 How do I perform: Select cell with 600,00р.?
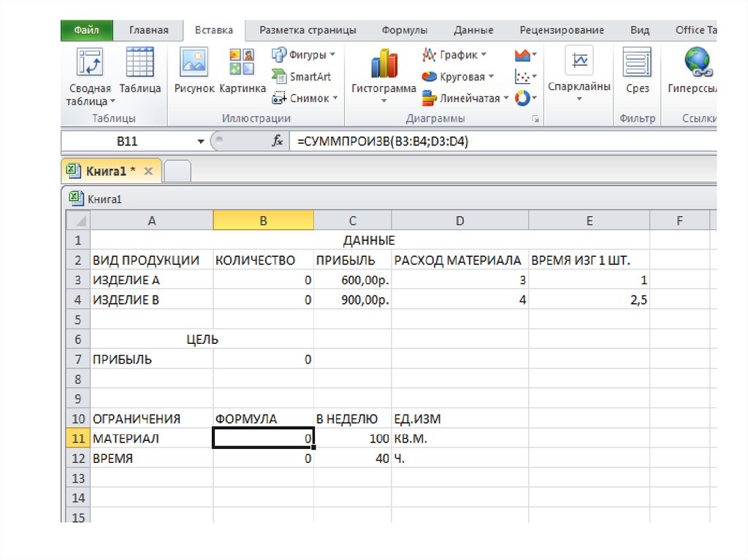tap(353, 280)
